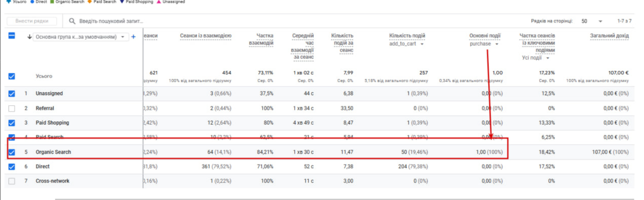Click the Cross-network row label

(53, 181)
